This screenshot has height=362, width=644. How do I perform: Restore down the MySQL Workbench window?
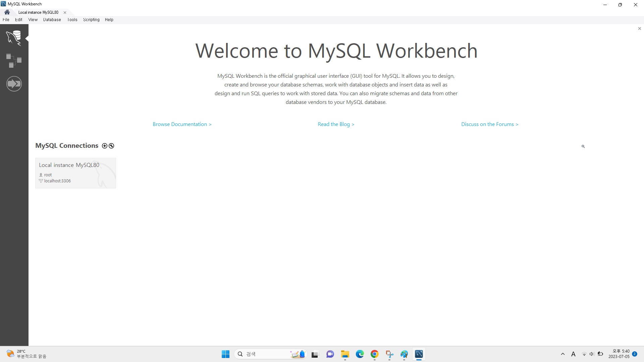620,5
